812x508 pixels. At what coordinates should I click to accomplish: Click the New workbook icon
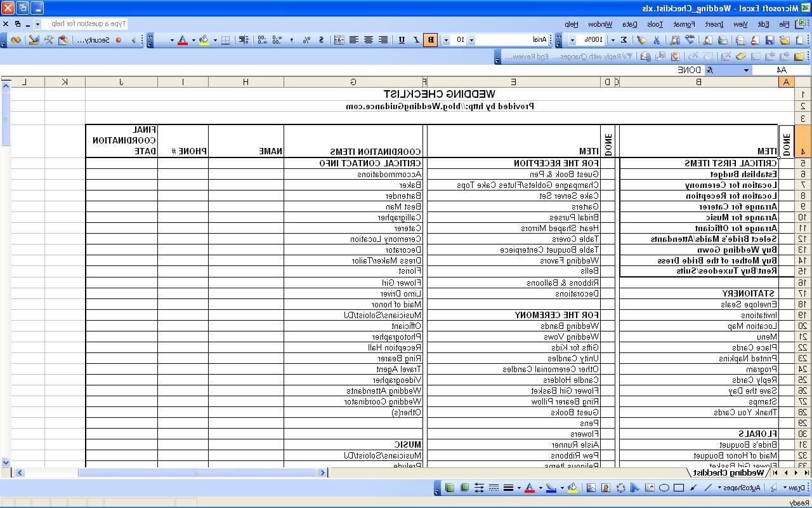(x=799, y=40)
